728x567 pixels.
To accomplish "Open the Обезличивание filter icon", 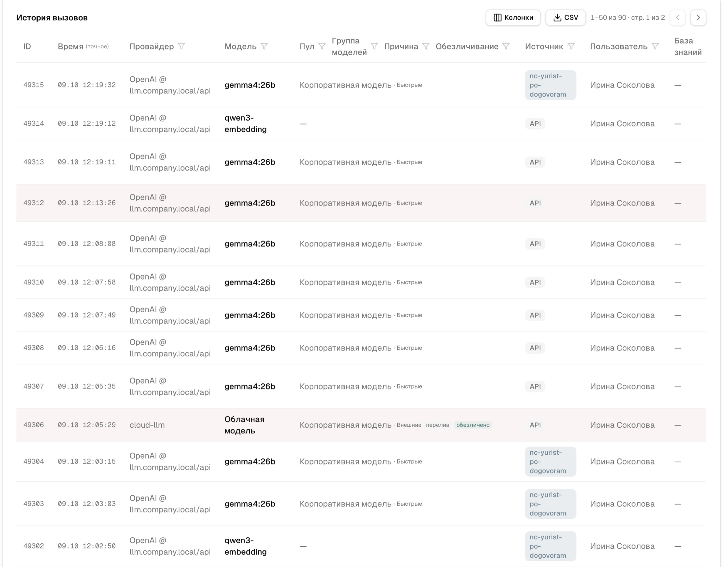I will tap(506, 46).
